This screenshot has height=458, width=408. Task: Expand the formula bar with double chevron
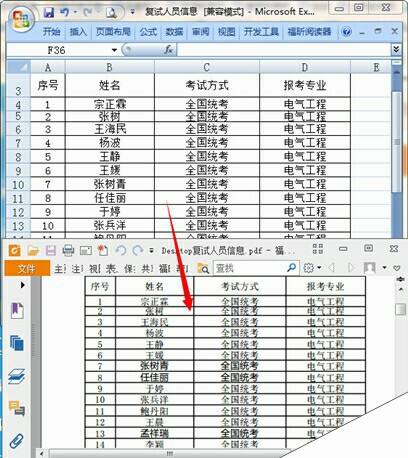pyautogui.click(x=396, y=50)
